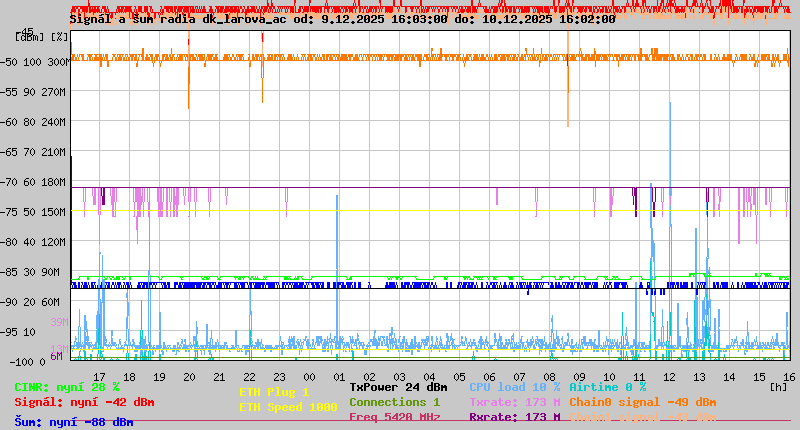
Task: Click the 'Šum: nyní -88 dBm' legend entry
Action: 74,422
